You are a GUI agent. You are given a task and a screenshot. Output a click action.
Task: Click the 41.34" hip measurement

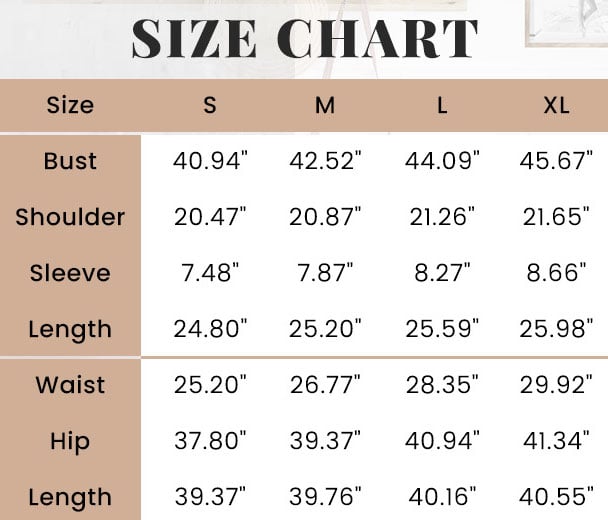click(557, 441)
